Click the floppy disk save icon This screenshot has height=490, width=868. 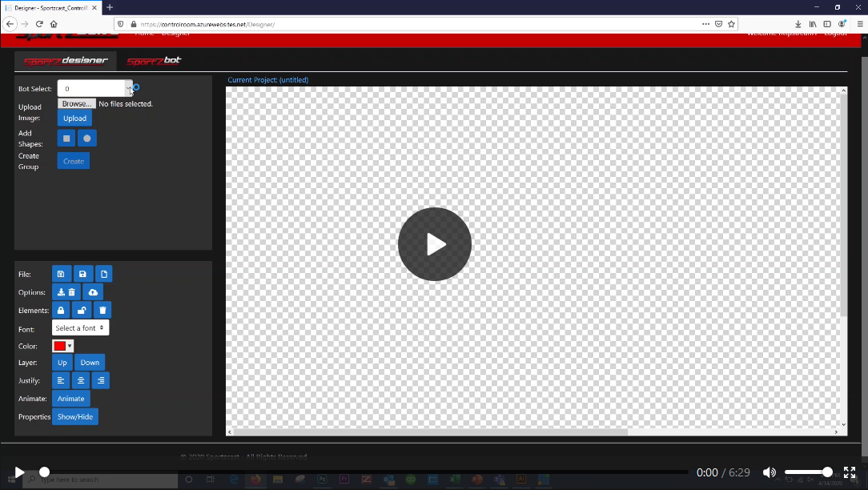(x=82, y=274)
